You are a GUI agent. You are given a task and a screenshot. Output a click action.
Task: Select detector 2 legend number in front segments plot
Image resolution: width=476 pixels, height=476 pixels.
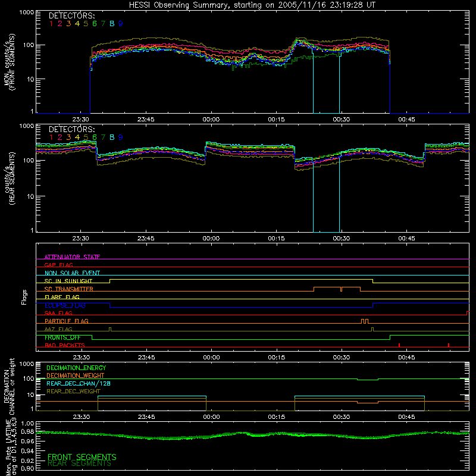coord(60,24)
